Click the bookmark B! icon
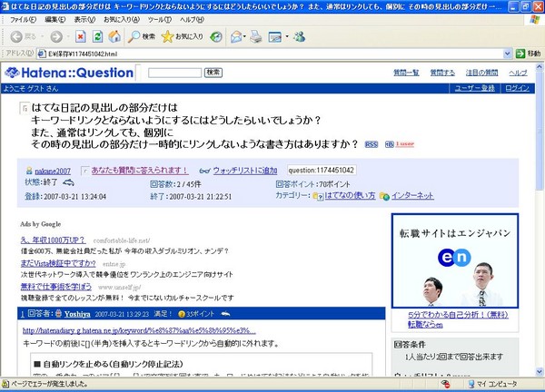 tap(390, 144)
